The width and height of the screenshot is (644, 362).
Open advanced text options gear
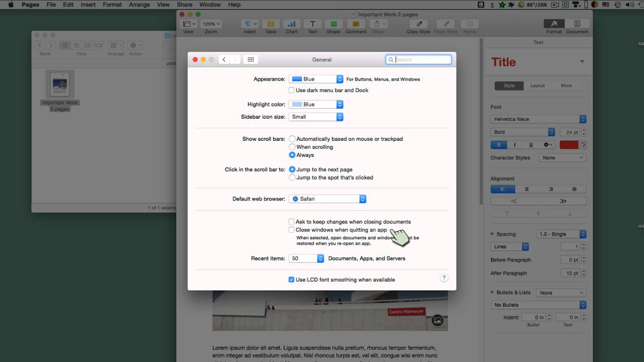[547, 145]
